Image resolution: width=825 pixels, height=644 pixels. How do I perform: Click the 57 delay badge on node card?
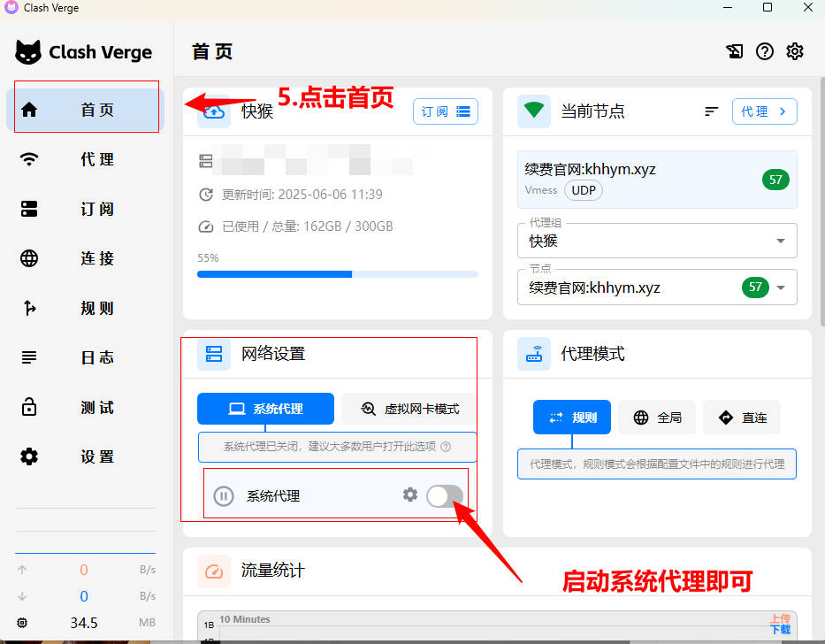(x=775, y=180)
